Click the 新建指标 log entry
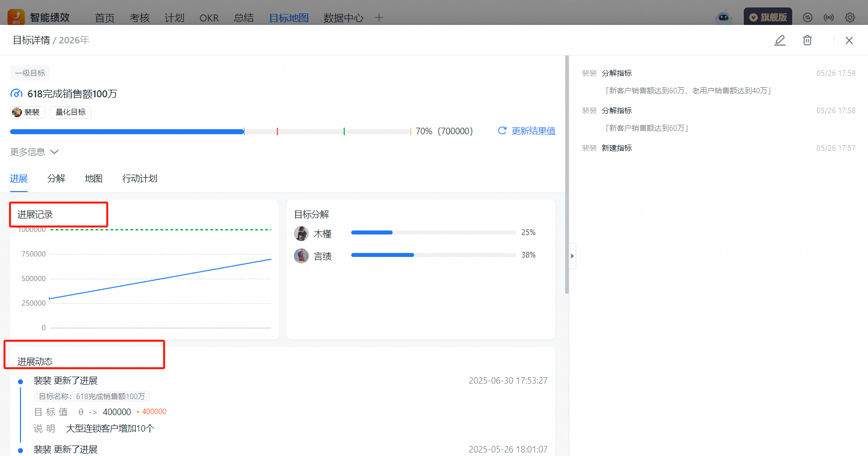Image resolution: width=868 pixels, height=456 pixels. (718, 148)
